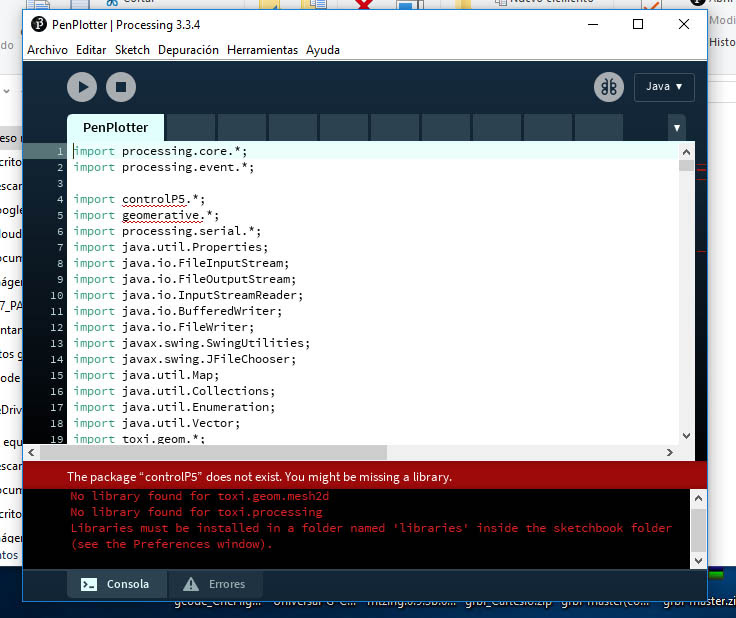
Task: Open the Depuración menu
Action: point(188,50)
